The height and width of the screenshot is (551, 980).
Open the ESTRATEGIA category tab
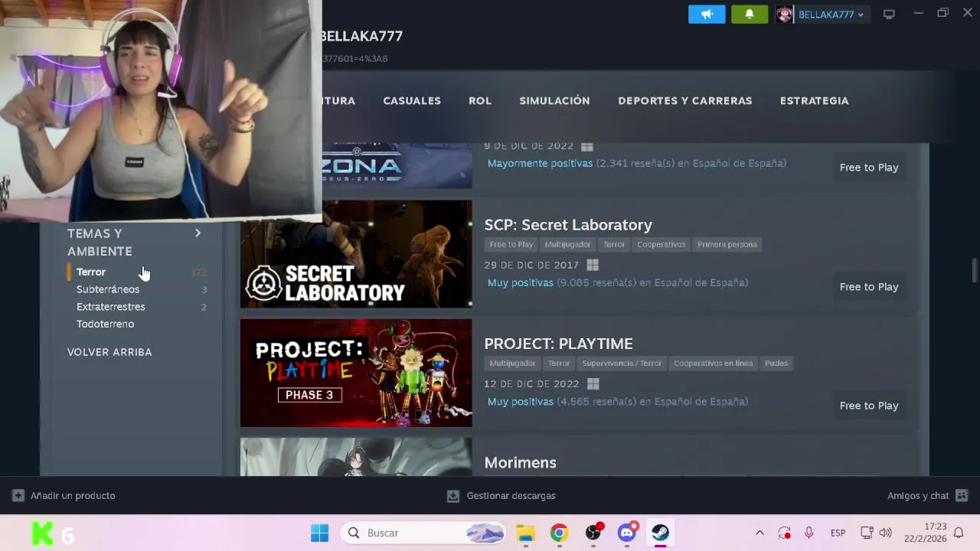(814, 100)
